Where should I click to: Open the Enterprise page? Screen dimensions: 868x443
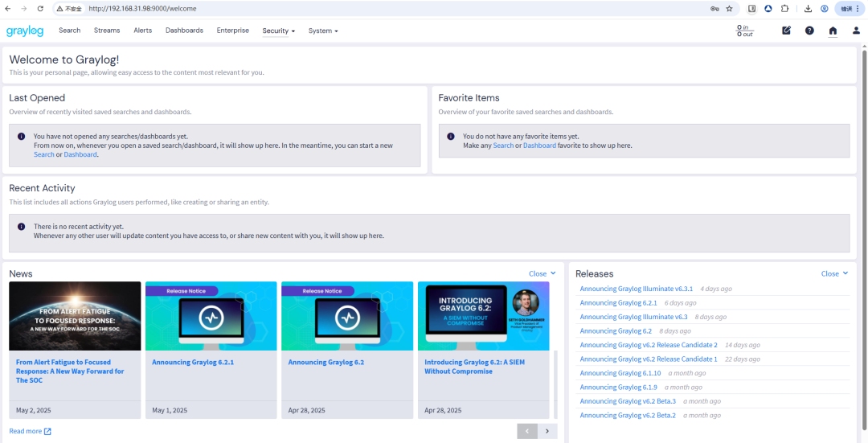[x=233, y=31]
